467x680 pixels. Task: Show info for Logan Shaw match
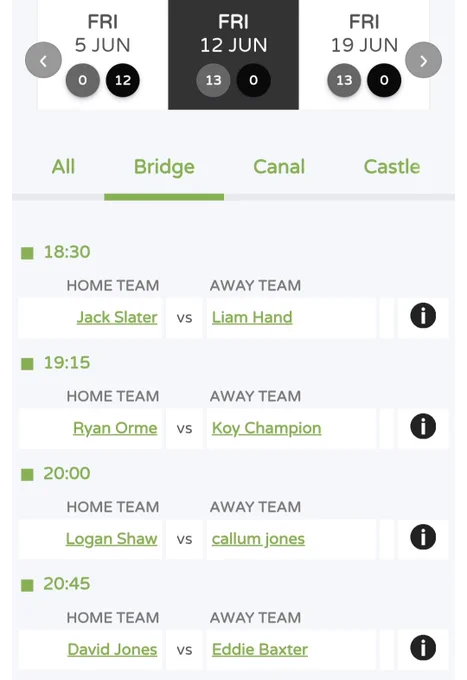coord(423,537)
